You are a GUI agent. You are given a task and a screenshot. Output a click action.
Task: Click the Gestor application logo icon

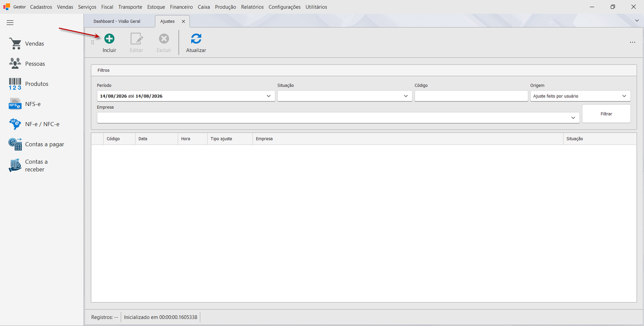(6, 7)
